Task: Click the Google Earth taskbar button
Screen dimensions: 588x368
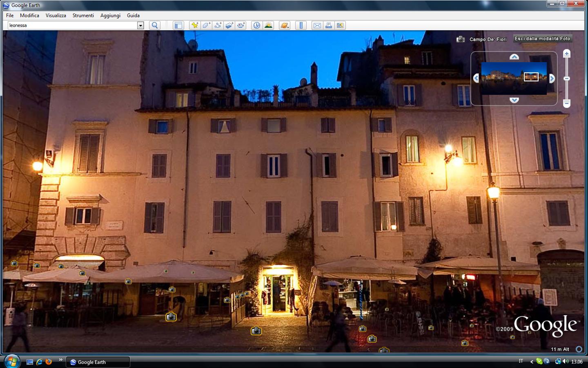Action: click(x=98, y=362)
